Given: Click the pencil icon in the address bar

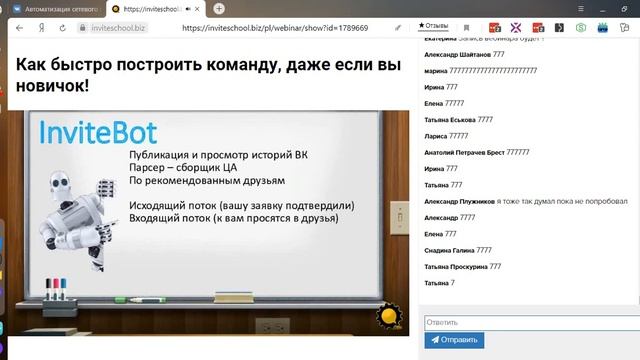Looking at the screenshot, I should 398,28.
